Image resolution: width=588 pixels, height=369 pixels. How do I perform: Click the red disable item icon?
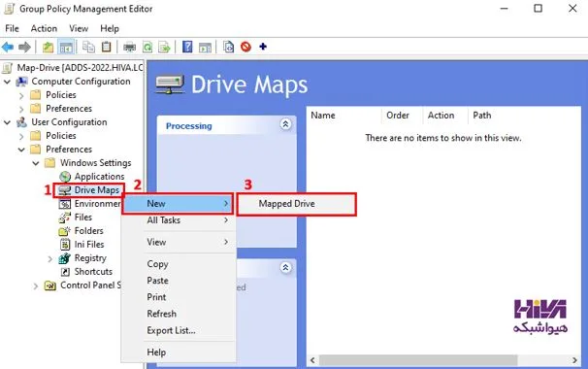[246, 47]
